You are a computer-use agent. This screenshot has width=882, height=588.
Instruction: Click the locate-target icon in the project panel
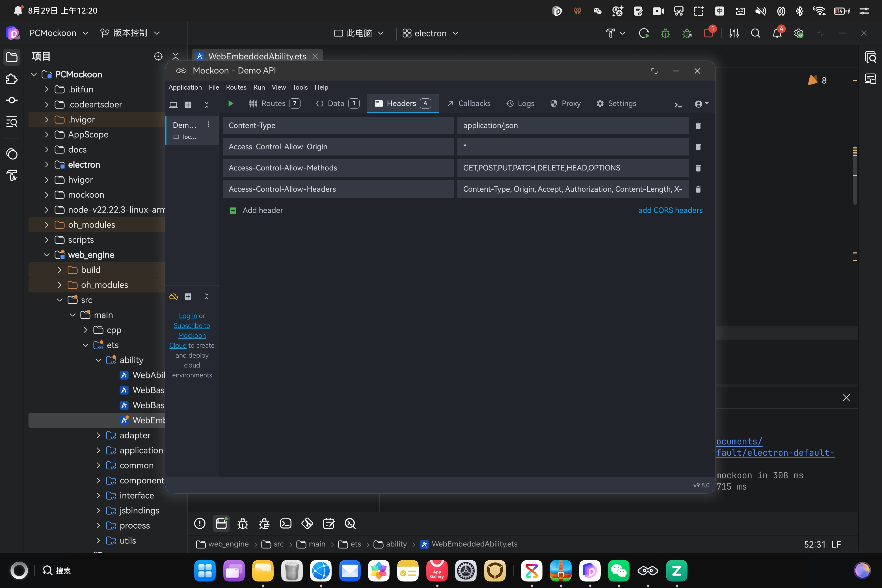[x=158, y=56]
